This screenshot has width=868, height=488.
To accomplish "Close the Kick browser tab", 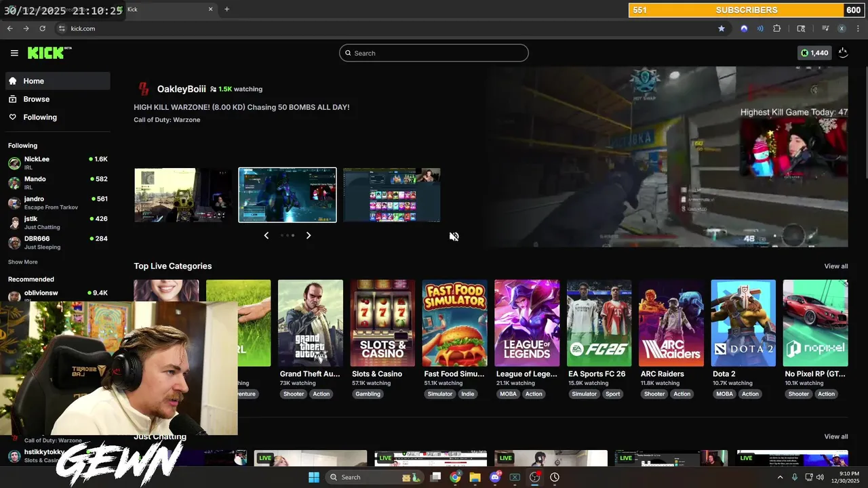I will click(x=210, y=9).
